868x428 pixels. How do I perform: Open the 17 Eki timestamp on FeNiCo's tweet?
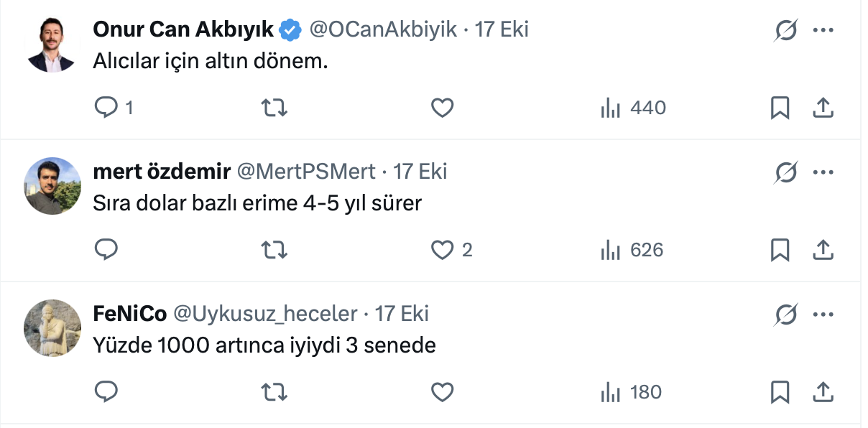click(x=402, y=314)
